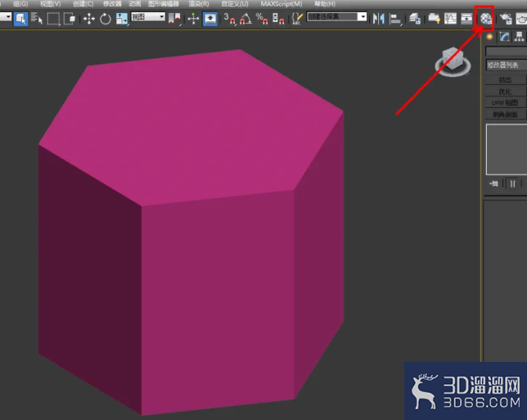Open the 帮助(H) menu
The height and width of the screenshot is (420, 527).
[x=325, y=4]
